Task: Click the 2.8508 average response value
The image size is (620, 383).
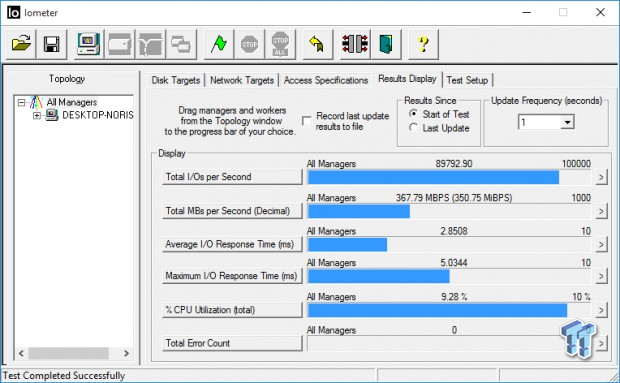Action: [x=454, y=231]
